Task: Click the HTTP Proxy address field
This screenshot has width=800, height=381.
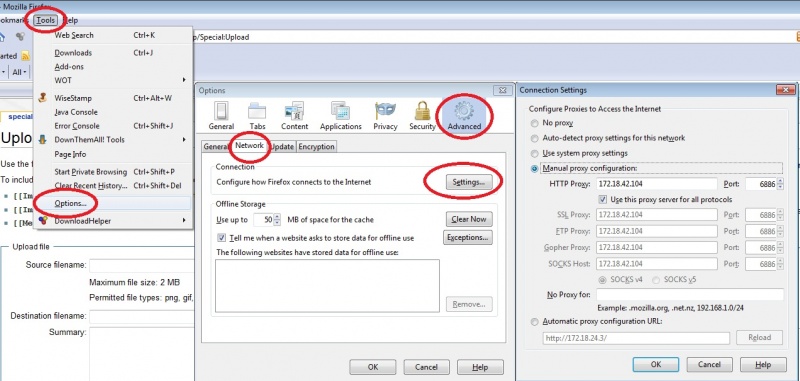Action: (657, 184)
